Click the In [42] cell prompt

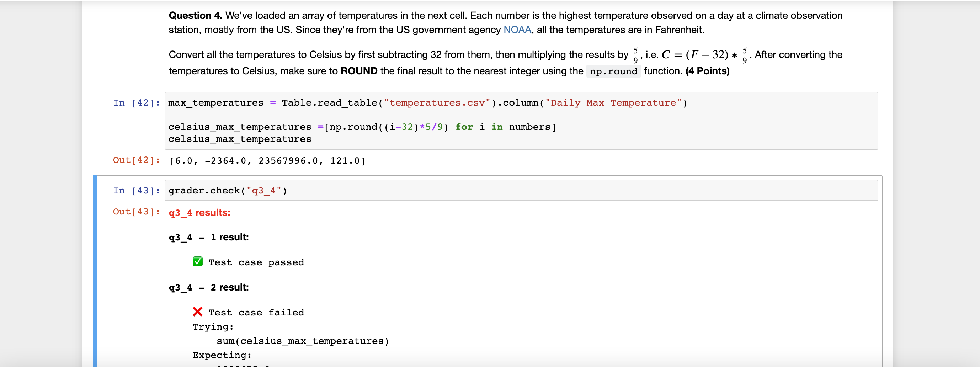click(x=136, y=102)
